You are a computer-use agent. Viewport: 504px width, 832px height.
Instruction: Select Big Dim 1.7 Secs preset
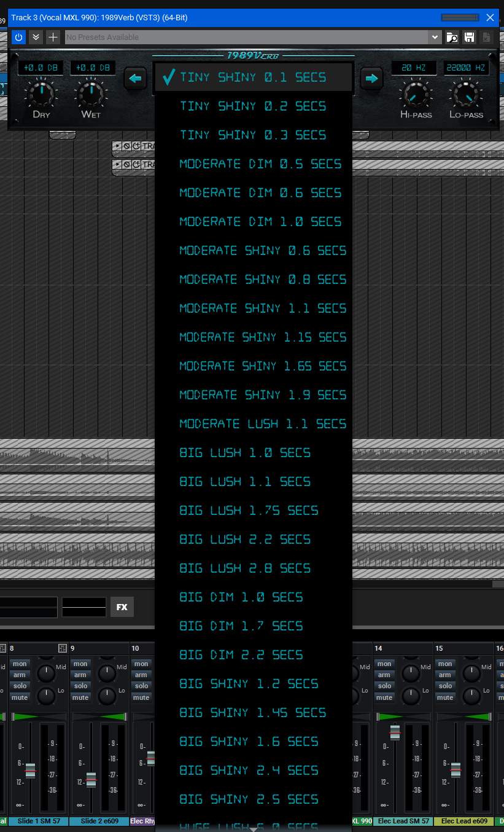[254, 626]
